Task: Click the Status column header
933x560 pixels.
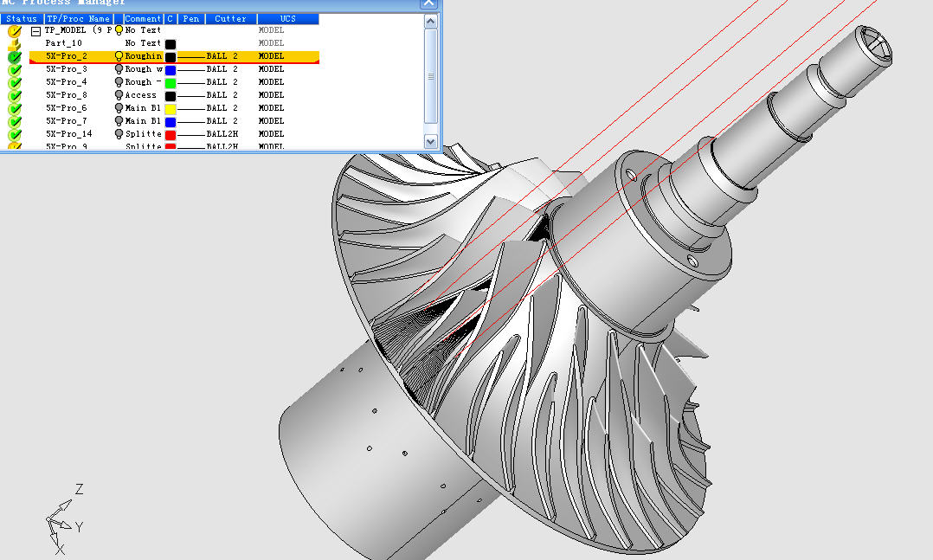Action: click(22, 19)
